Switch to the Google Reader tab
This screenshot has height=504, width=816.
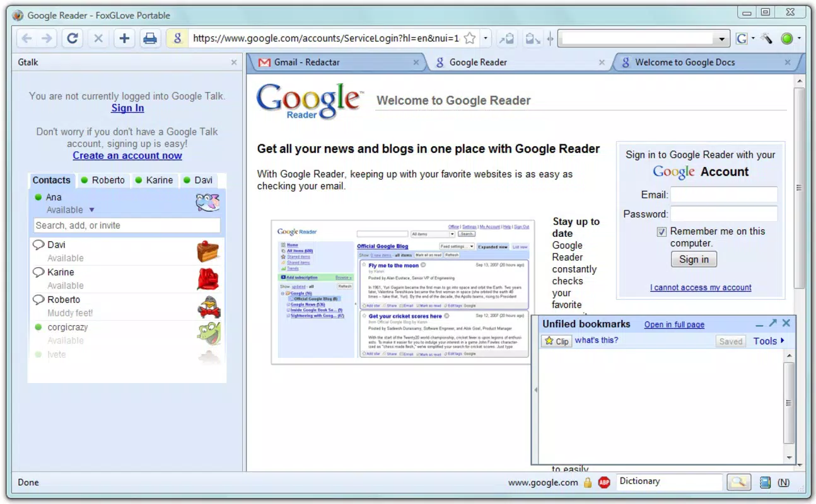(x=520, y=62)
